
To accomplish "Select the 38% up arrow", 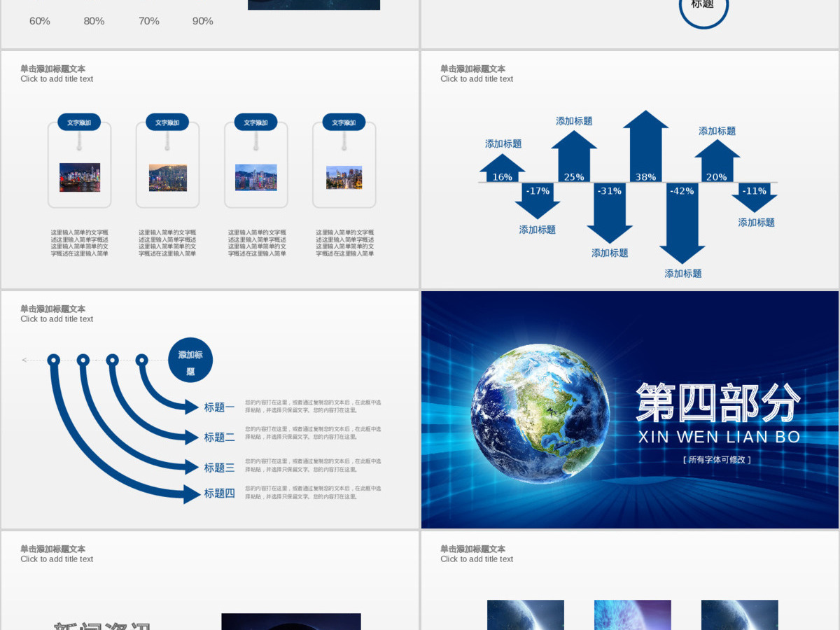I will (645, 146).
